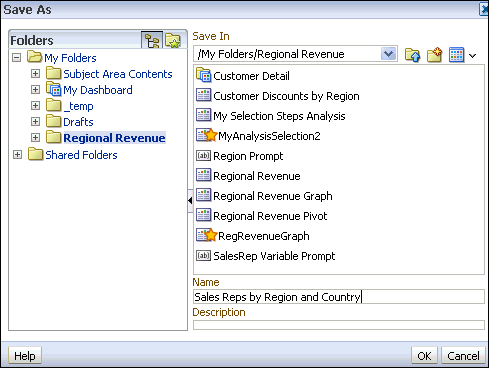Select the Drafts folder
Viewport: 489px width, 368px height.
pyautogui.click(x=78, y=122)
